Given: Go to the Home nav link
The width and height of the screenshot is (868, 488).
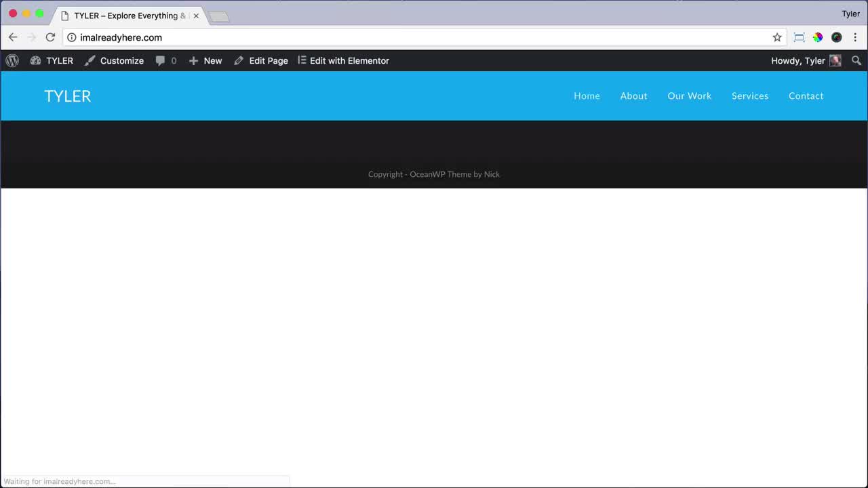Looking at the screenshot, I should 587,96.
